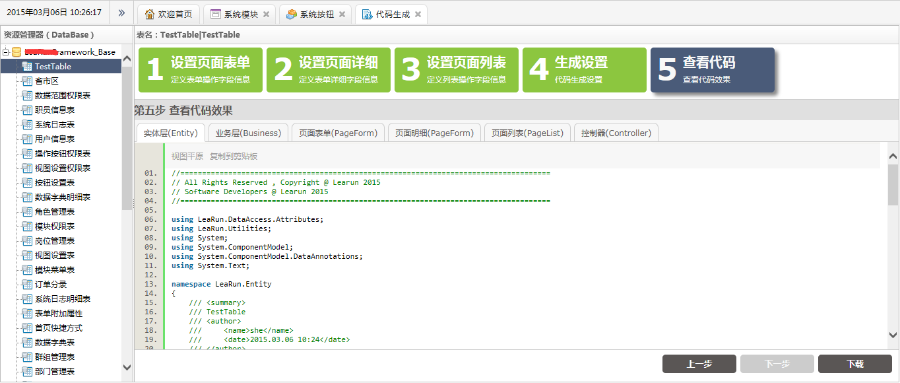
Task: Click the table icon beside 表单附加属性
Action: click(x=26, y=314)
